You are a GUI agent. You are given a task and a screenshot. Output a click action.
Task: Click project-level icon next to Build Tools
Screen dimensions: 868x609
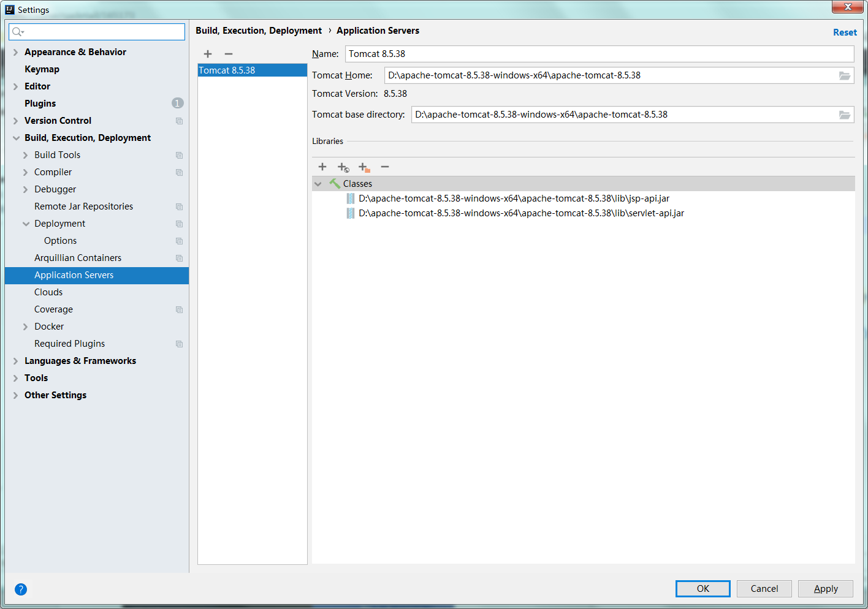179,155
